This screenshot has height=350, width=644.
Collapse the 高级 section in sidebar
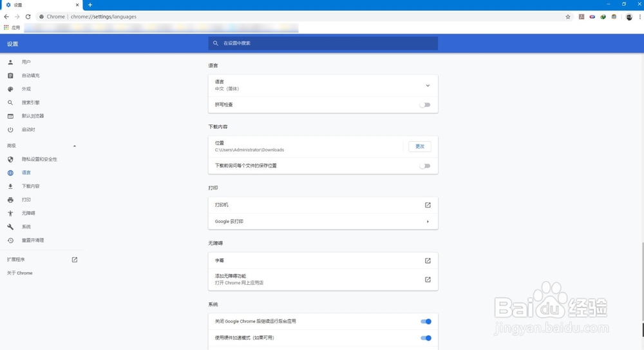[74, 146]
